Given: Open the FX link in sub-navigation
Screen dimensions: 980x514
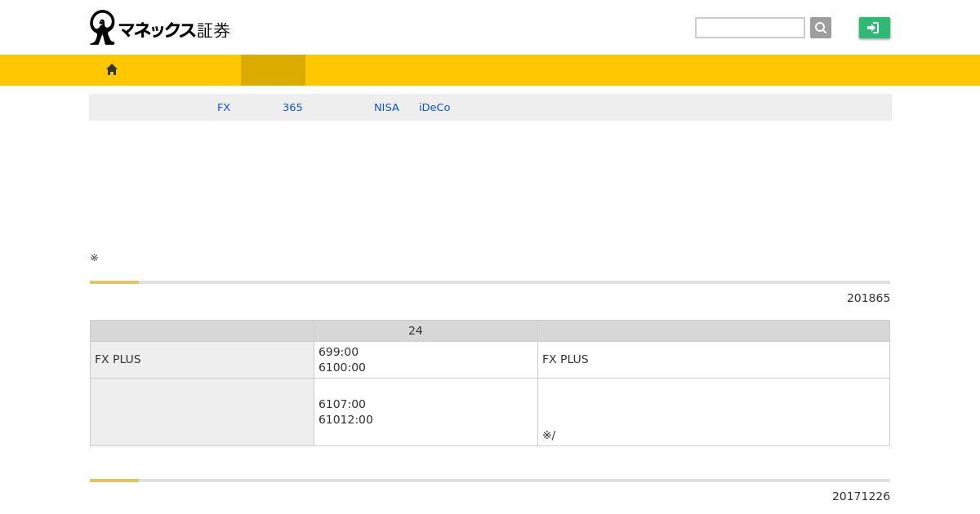Looking at the screenshot, I should (x=224, y=107).
